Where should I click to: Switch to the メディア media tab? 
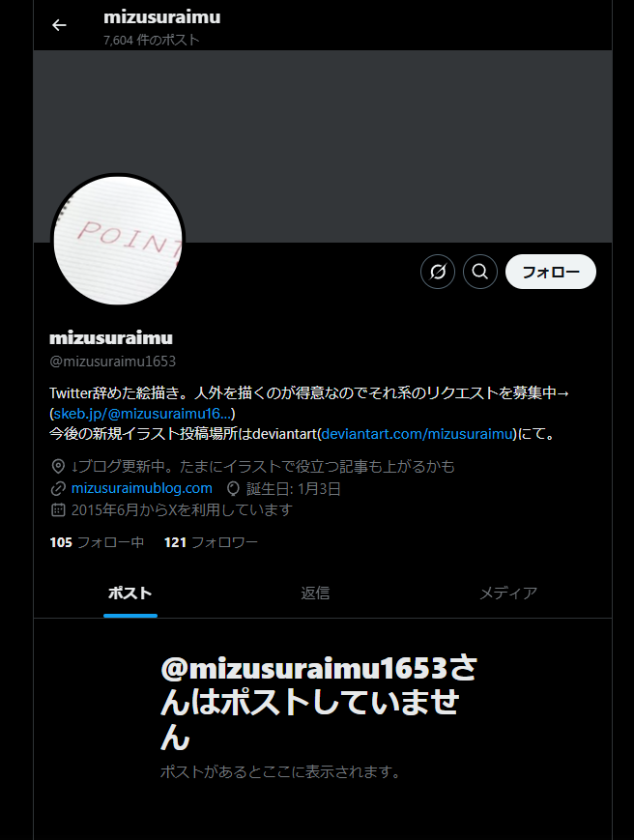[508, 594]
